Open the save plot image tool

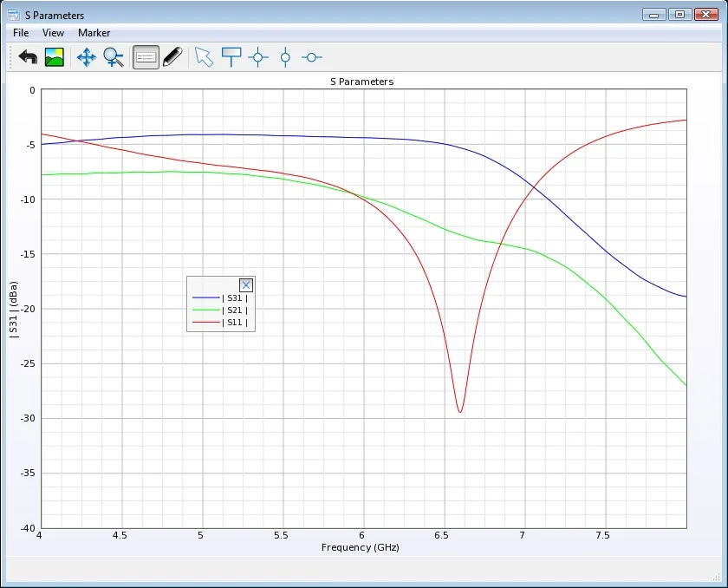coord(54,56)
